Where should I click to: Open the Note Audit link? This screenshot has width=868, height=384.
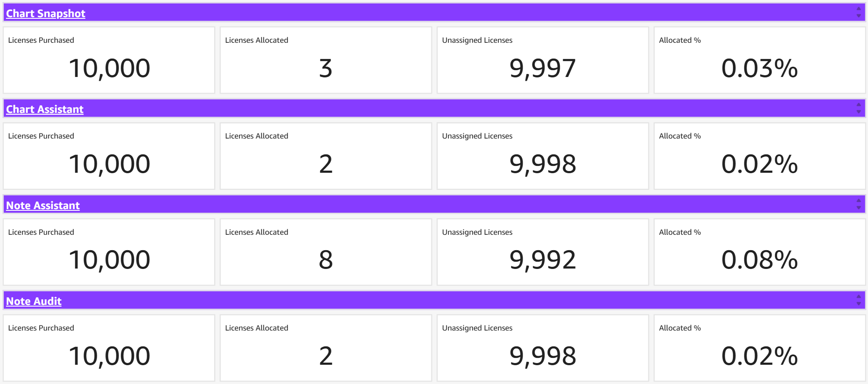34,301
